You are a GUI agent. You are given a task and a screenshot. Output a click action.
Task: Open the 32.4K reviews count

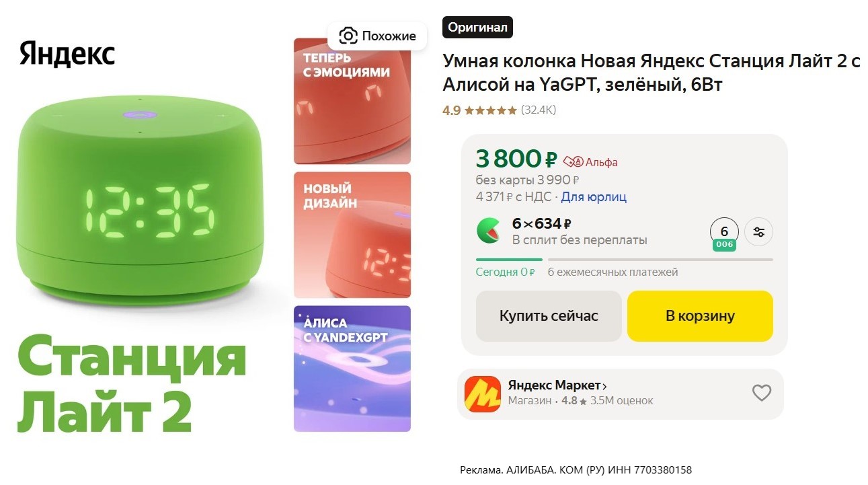539,110
